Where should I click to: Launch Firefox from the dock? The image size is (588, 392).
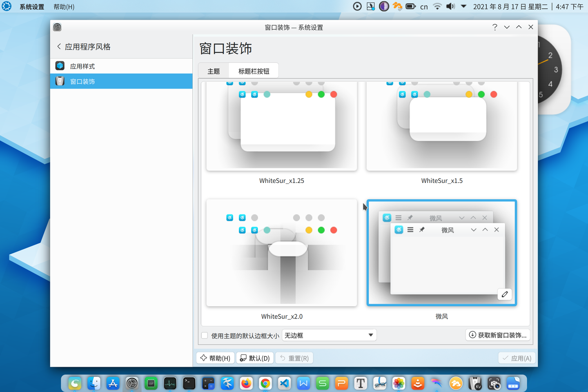246,383
